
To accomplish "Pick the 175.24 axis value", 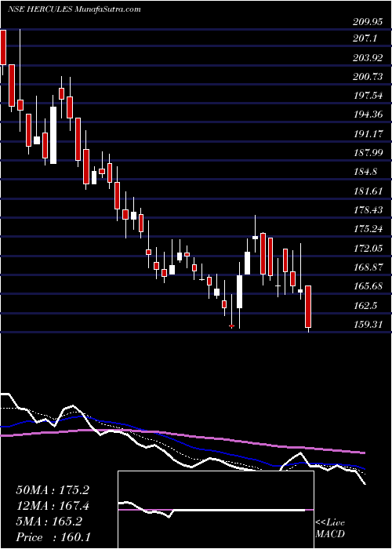I will click(x=368, y=229).
